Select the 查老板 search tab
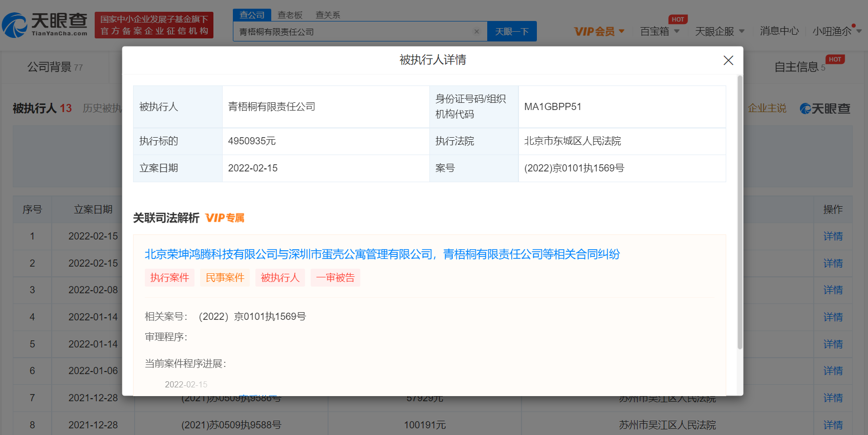 [x=290, y=15]
